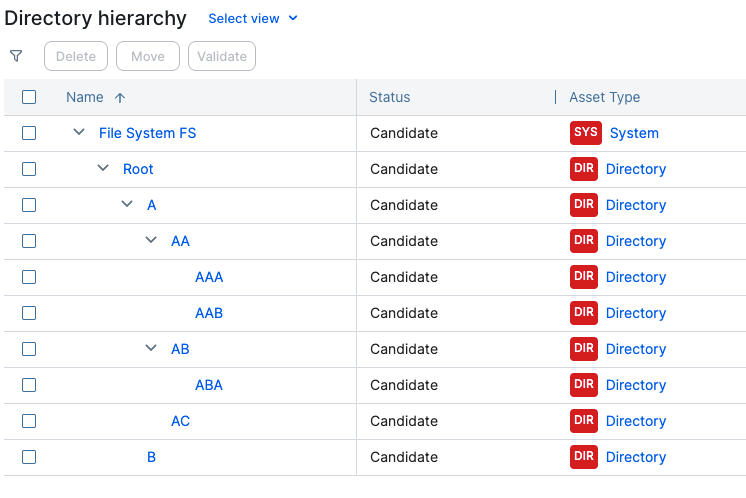Screen dimensions: 746x498
Task: Open the Root directory link
Action: [x=138, y=169]
